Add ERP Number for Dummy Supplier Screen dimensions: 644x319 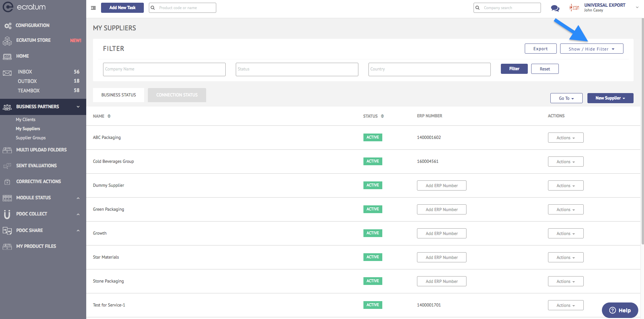tap(442, 185)
